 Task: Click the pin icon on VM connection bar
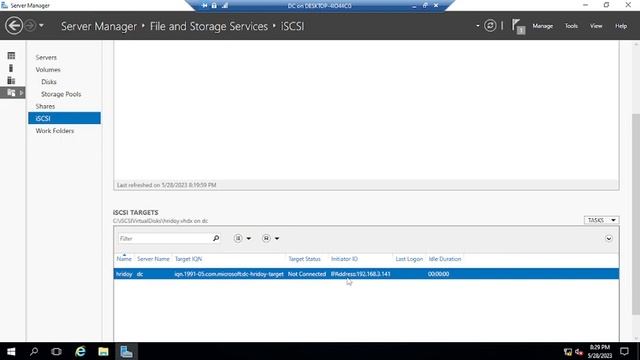(205, 5)
